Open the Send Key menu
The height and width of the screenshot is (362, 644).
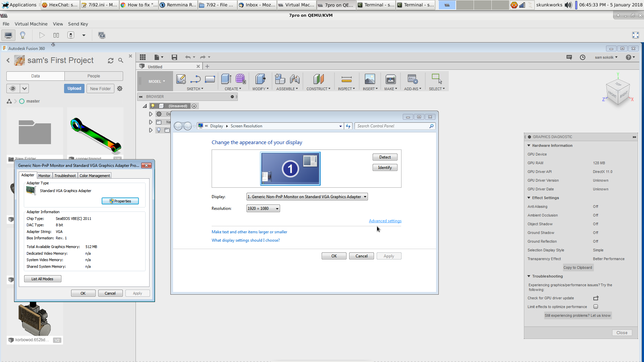coord(78,24)
